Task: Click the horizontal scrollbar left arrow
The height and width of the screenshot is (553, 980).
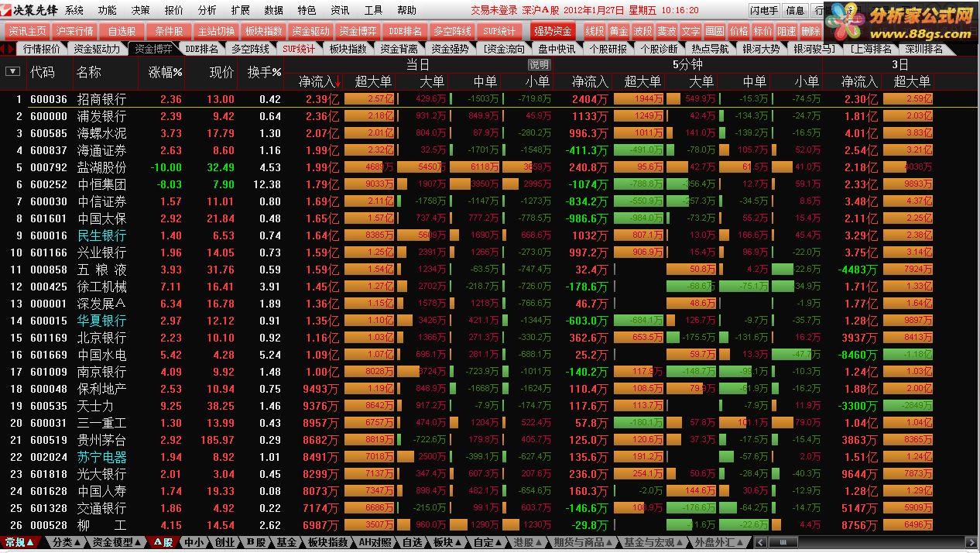Action: coord(760,542)
